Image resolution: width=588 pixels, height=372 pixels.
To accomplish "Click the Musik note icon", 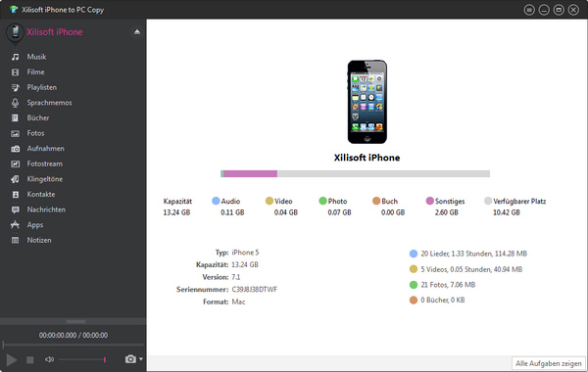I will pos(15,57).
